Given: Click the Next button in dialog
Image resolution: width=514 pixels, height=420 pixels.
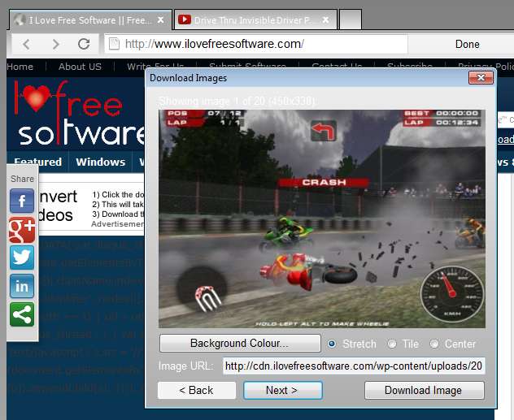Looking at the screenshot, I should pos(282,390).
